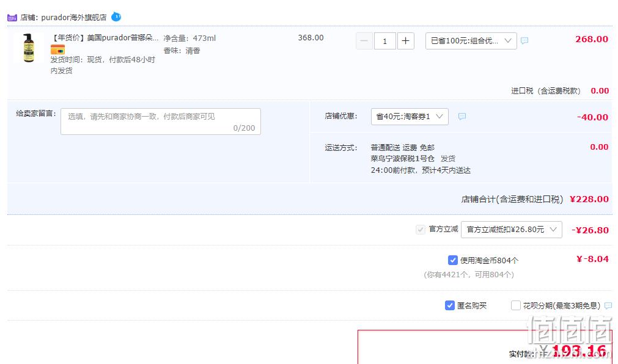Click the item subtotal 268.00
This screenshot has width=618, height=364.
592,39
